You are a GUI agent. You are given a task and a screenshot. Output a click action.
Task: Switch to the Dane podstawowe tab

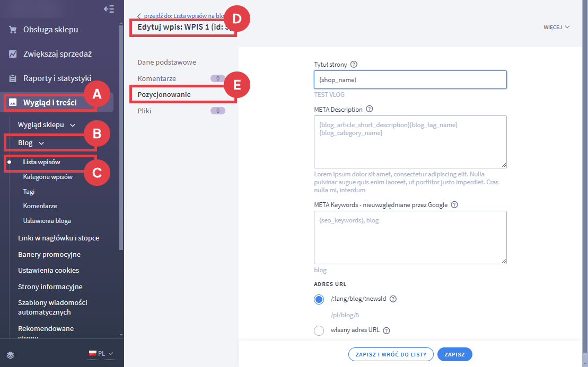(166, 62)
